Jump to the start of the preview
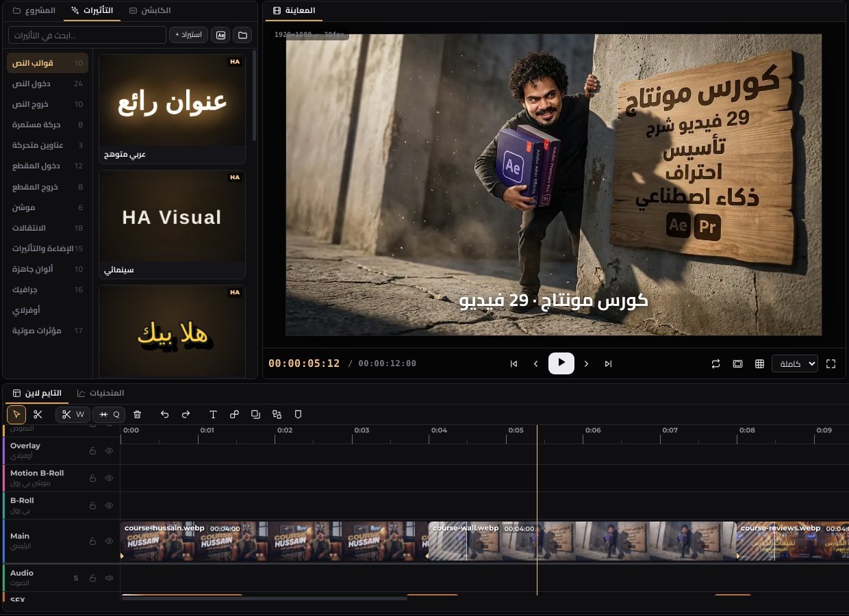The image size is (849, 616). [514, 363]
